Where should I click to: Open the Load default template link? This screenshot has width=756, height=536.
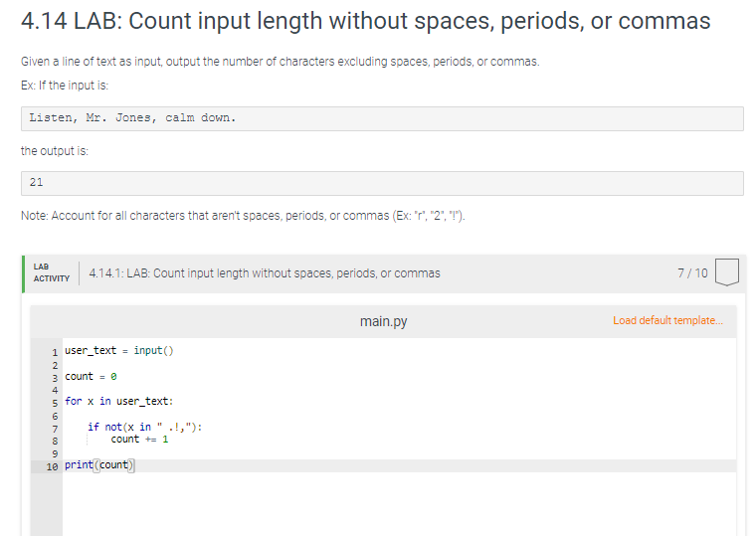pos(667,320)
